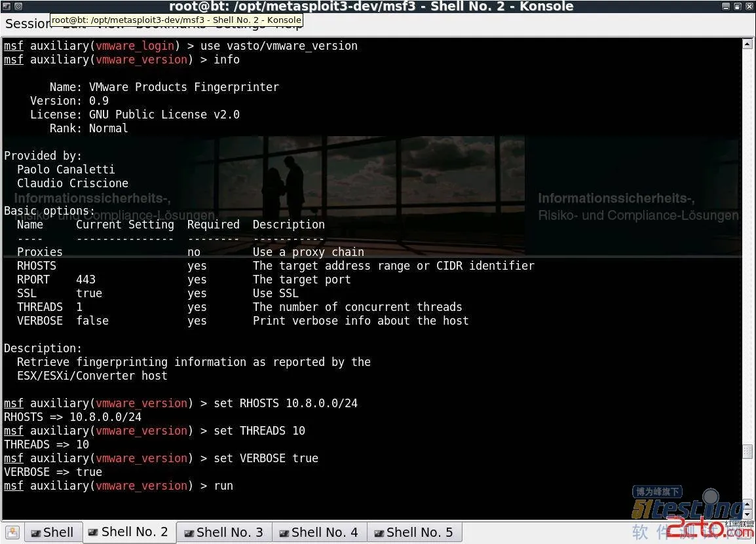Click 'set VERBOSE true' command line
Image resolution: width=756 pixels, height=544 pixels.
266,458
